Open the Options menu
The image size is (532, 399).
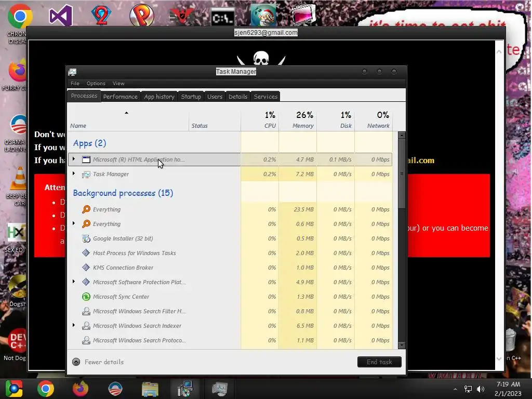point(96,84)
